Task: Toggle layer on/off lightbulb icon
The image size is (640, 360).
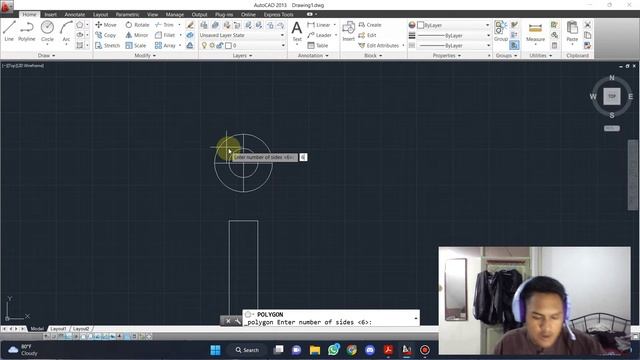Action: pyautogui.click(x=204, y=45)
